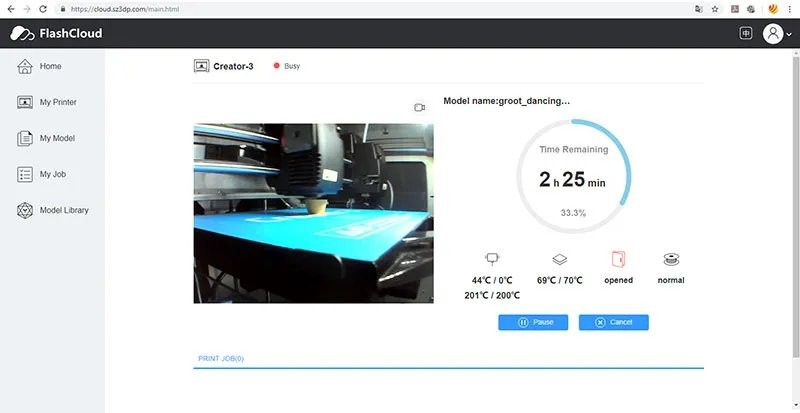Click the filament spool status icon
Screen dimensions: 800x413
tap(671, 259)
